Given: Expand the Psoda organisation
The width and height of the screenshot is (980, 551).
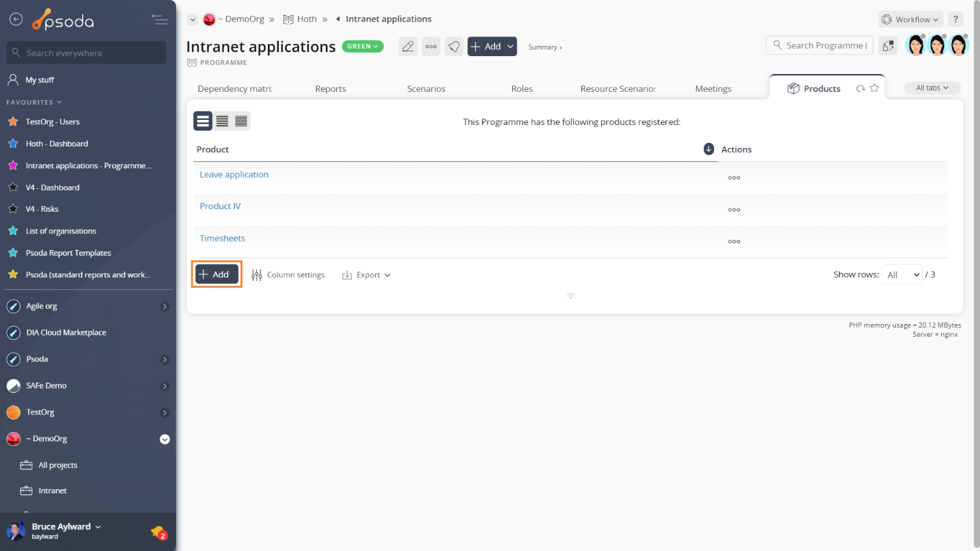Looking at the screenshot, I should [165, 360].
